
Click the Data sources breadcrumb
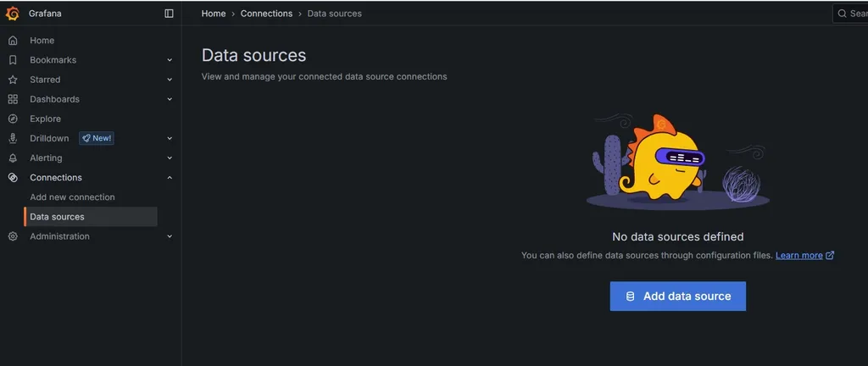tap(334, 14)
